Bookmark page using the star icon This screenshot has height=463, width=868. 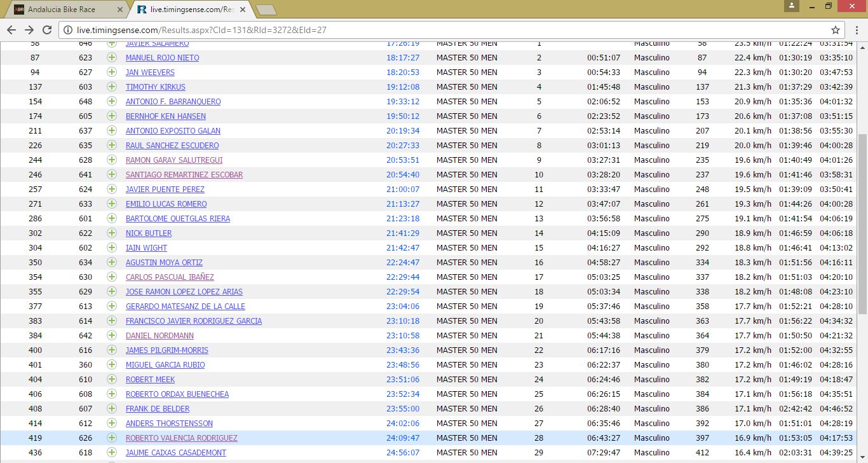tap(836, 30)
